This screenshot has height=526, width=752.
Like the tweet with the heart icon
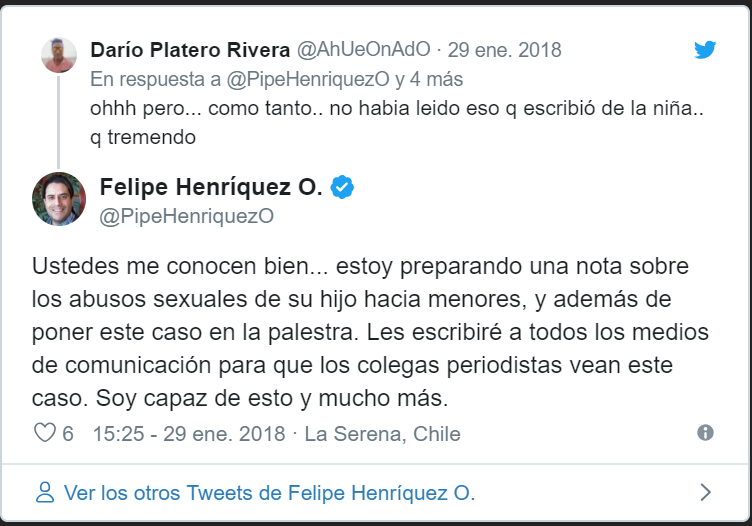tap(45, 434)
